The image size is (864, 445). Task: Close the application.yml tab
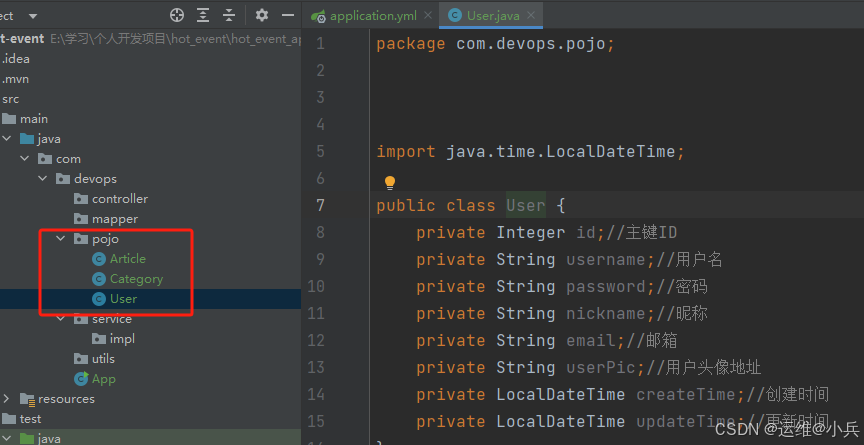pyautogui.click(x=428, y=15)
